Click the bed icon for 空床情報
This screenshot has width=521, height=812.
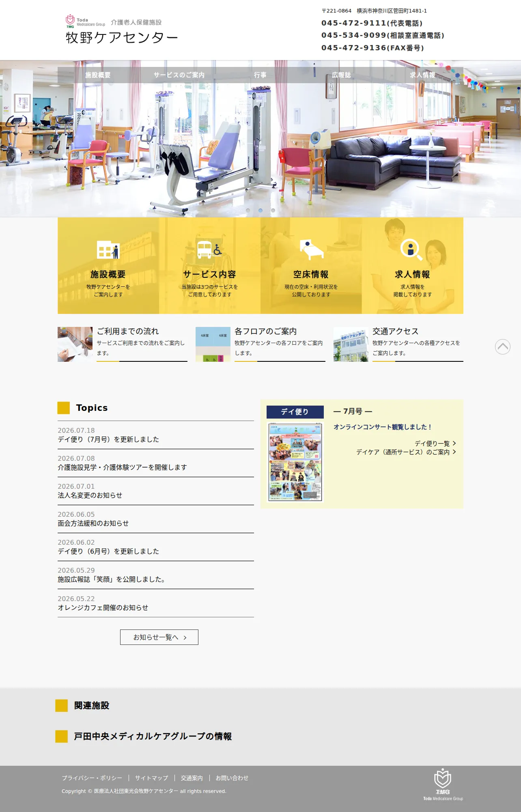[x=311, y=249]
